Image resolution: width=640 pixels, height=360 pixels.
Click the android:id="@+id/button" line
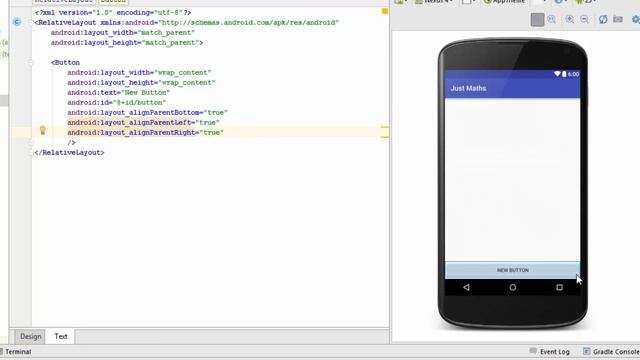(117, 102)
